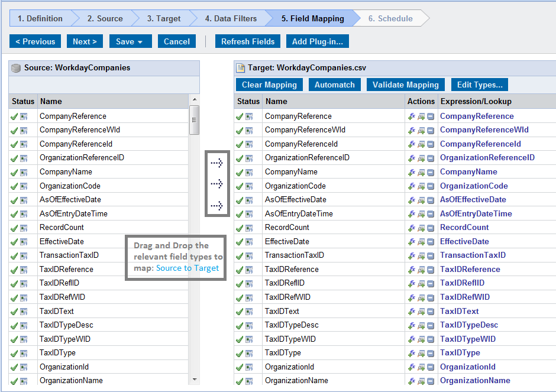Screen dimensions: 556x392
Task: Remove mapping on target OrganizationCode row
Action: pos(431,186)
